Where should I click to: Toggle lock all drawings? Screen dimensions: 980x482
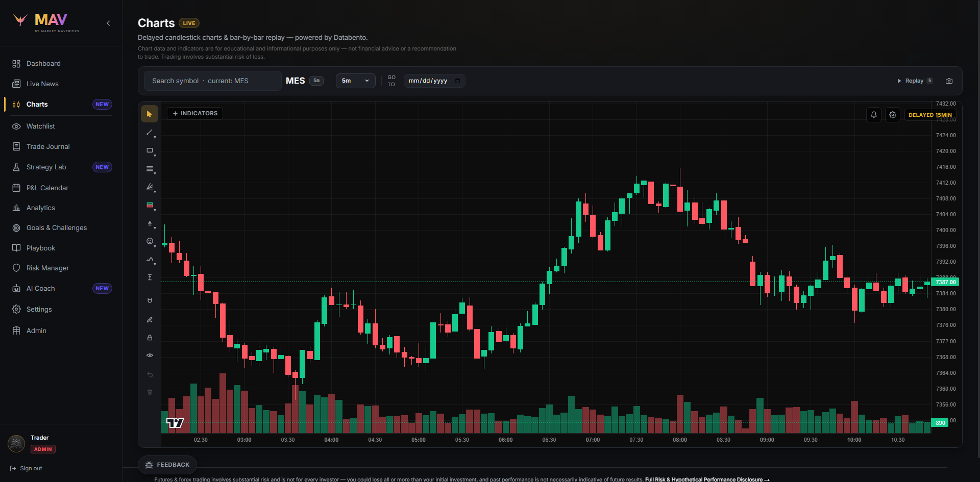[x=150, y=338]
